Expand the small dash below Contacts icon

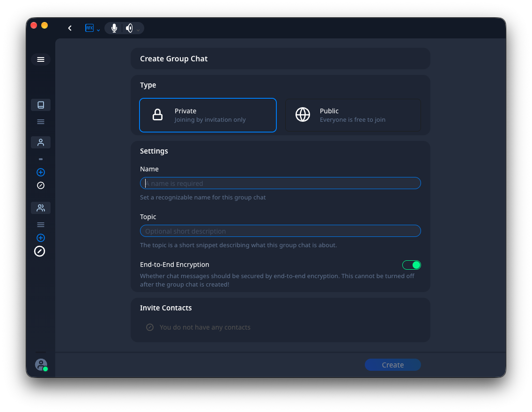41,159
